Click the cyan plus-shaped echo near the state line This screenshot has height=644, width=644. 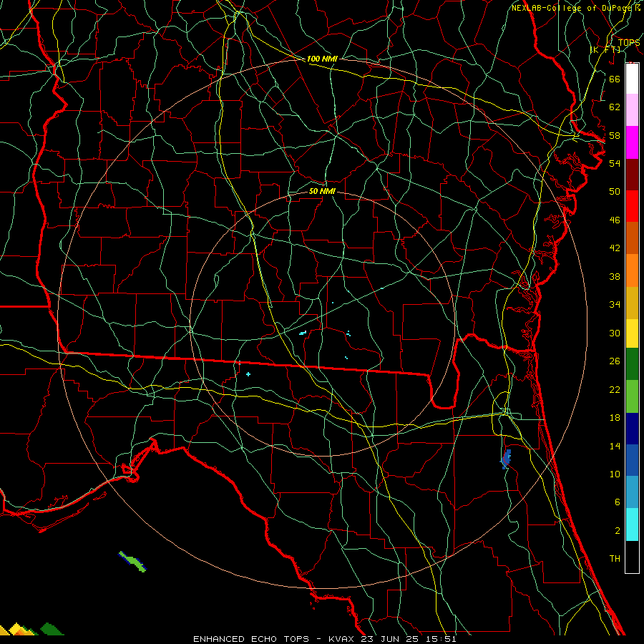coord(248,374)
